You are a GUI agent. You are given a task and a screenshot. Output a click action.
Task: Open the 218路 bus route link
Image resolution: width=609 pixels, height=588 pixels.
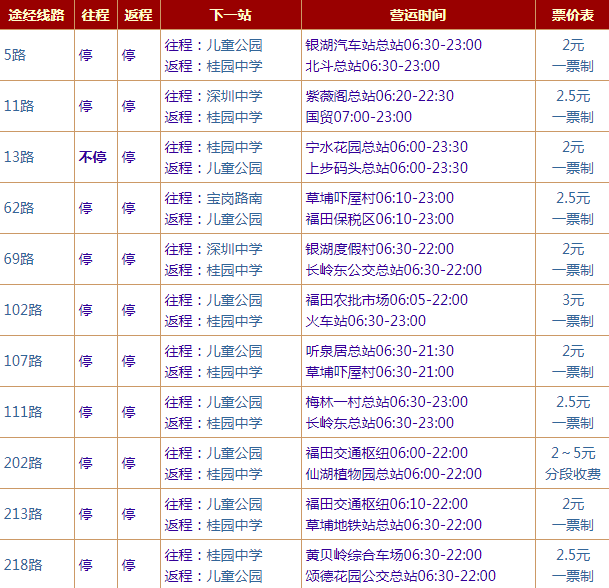tap(23, 565)
